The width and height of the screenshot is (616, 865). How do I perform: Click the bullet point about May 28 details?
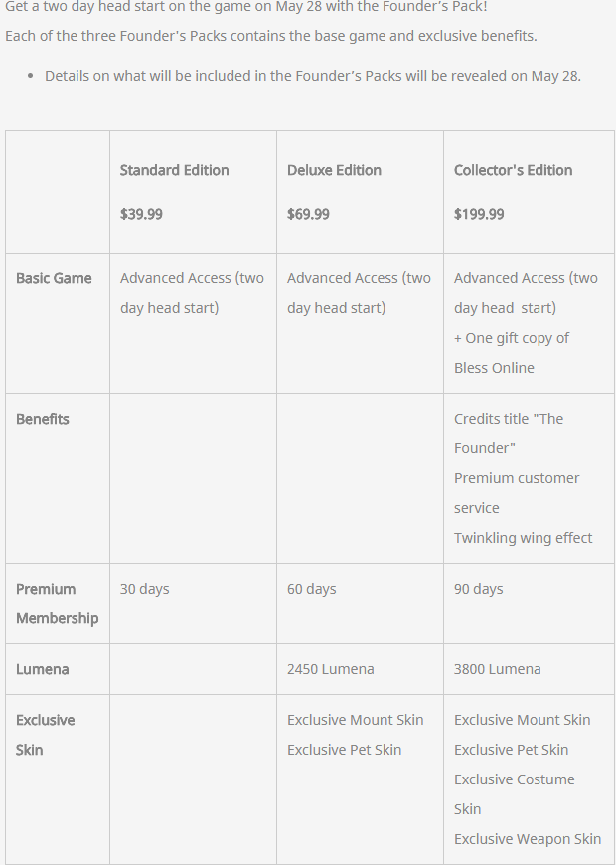coord(313,76)
